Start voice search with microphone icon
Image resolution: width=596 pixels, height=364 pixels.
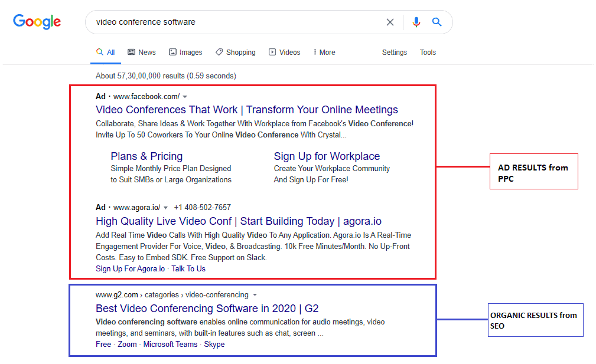click(416, 22)
